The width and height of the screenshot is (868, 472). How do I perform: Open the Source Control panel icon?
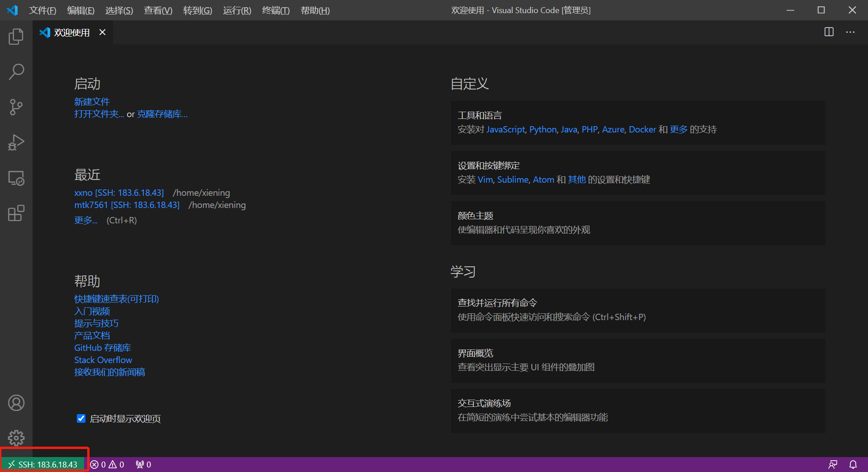16,107
